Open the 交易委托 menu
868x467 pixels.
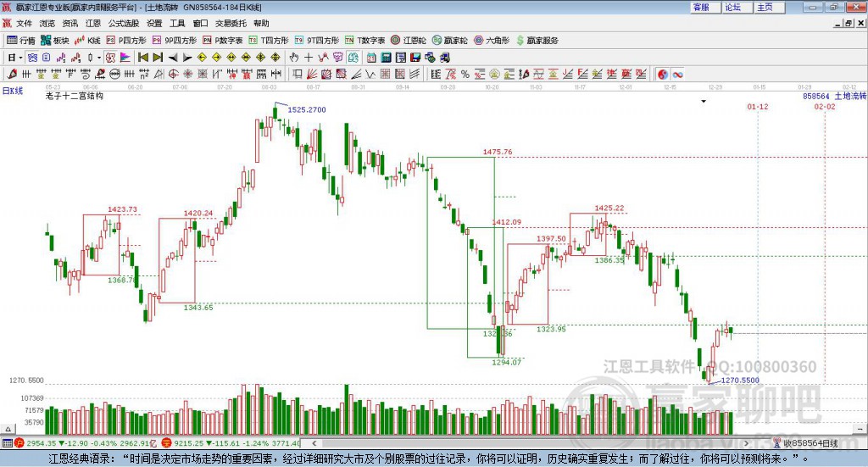pos(231,23)
